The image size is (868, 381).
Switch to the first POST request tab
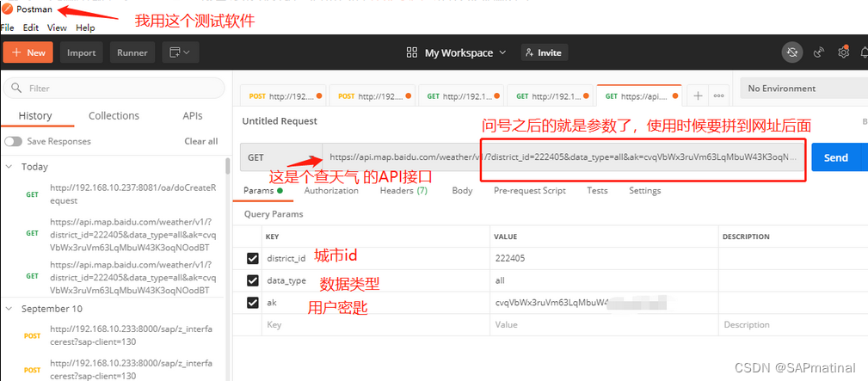click(284, 95)
